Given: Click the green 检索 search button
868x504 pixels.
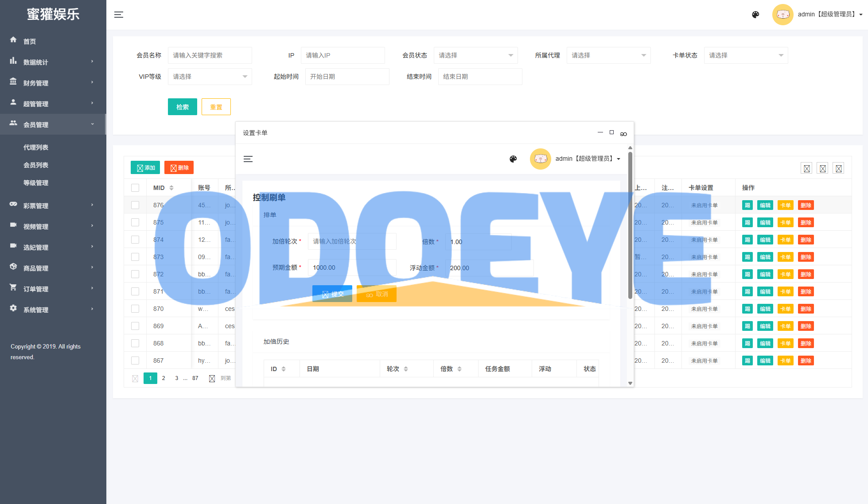Looking at the screenshot, I should coord(182,107).
